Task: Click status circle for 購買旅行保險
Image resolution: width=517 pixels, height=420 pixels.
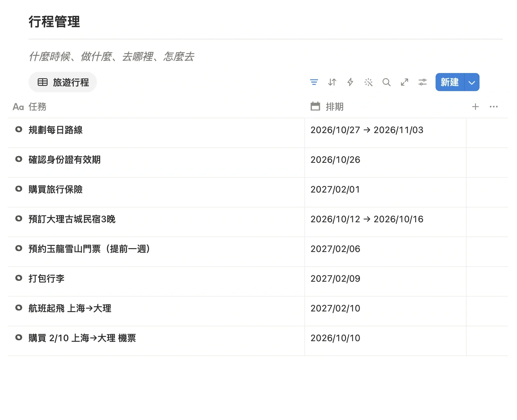Action: (x=19, y=189)
